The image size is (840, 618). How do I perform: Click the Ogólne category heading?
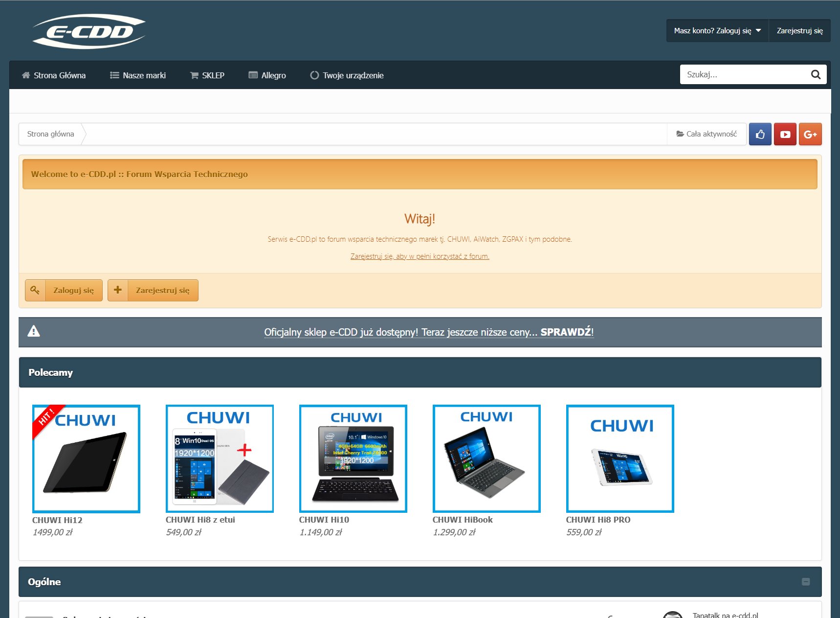(44, 582)
